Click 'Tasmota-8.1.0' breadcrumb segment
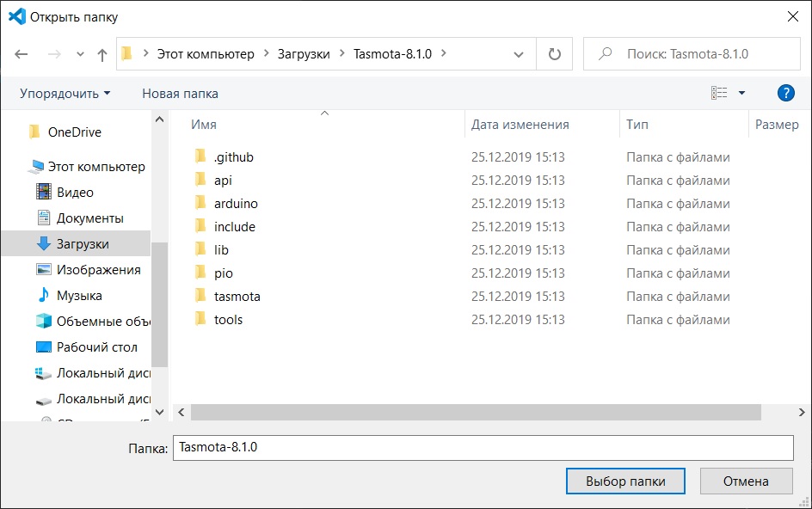Image resolution: width=812 pixels, height=509 pixels. 392,54
